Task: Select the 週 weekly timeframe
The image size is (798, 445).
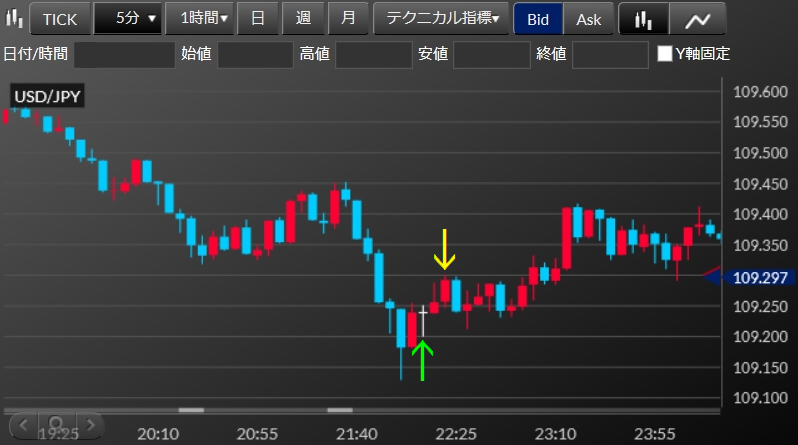Action: [x=303, y=19]
